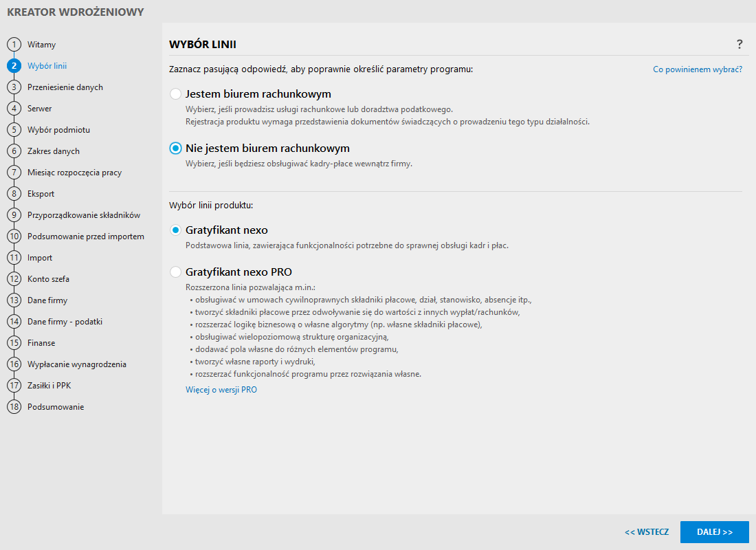
Task: Click step 4 Serwer circle icon
Action: pos(14,109)
